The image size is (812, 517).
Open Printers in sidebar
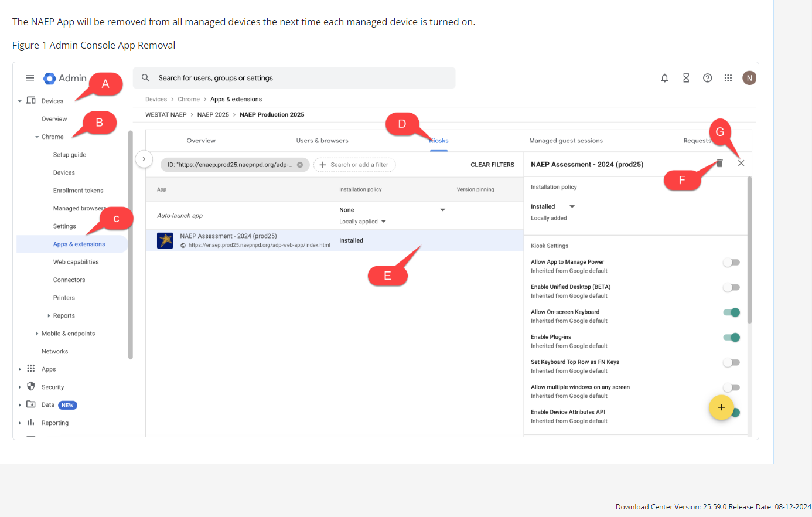pos(64,298)
